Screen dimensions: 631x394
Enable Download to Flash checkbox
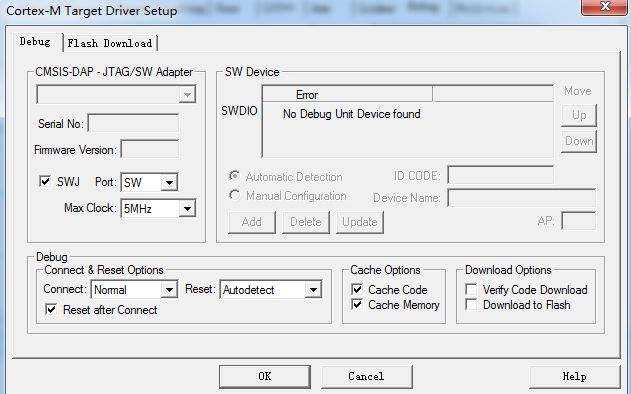click(x=471, y=304)
